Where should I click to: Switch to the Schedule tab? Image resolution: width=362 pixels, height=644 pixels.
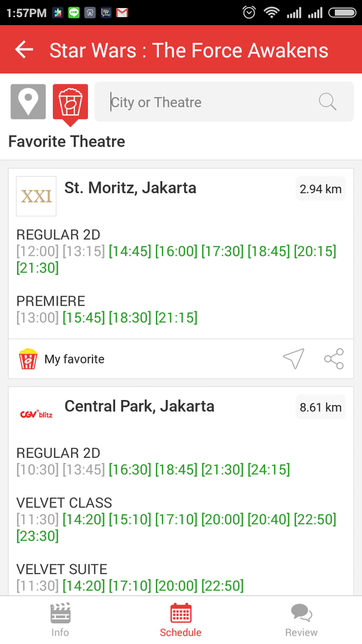180,619
